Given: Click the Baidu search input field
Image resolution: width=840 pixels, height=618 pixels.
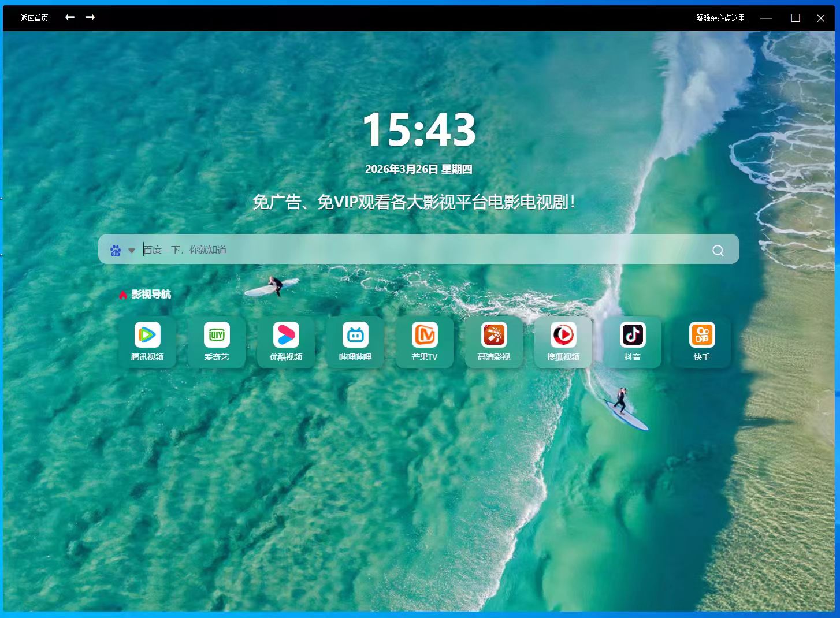Looking at the screenshot, I should pyautogui.click(x=404, y=250).
